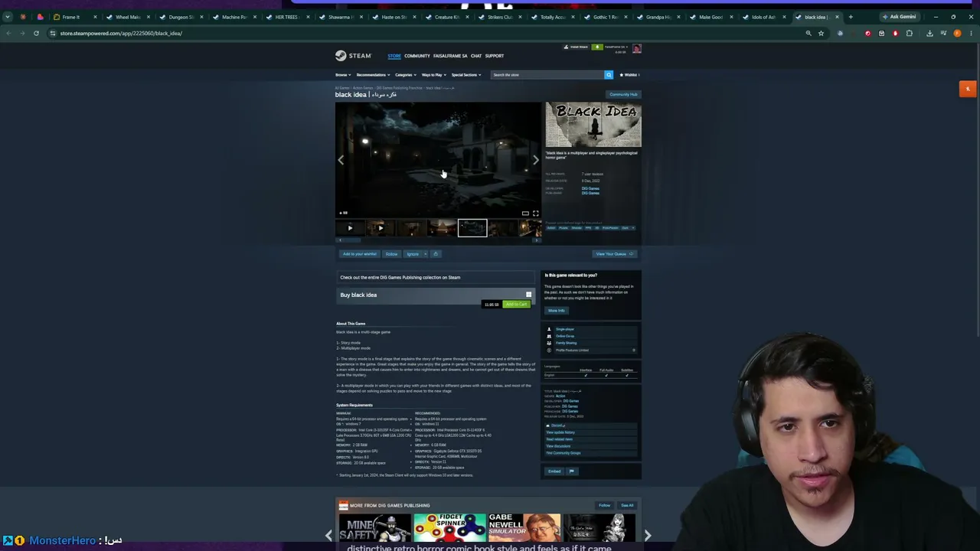The image size is (980, 551).
Task: Follow DIG Games Publishing in More From section
Action: pos(604,506)
